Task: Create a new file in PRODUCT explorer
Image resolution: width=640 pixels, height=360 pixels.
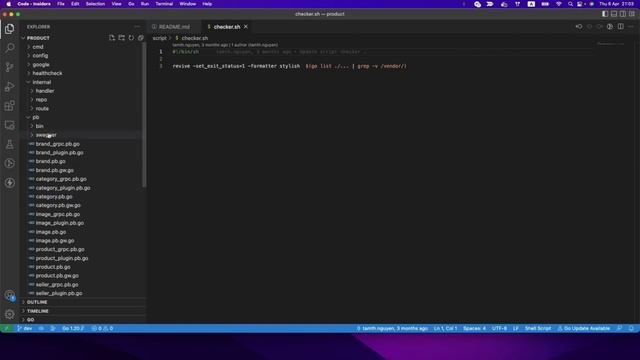Action: point(112,38)
